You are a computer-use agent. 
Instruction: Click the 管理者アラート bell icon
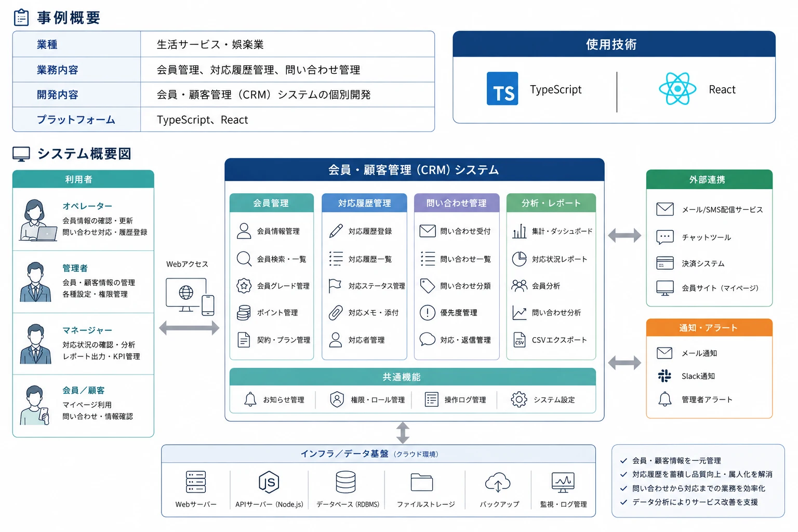(x=664, y=399)
